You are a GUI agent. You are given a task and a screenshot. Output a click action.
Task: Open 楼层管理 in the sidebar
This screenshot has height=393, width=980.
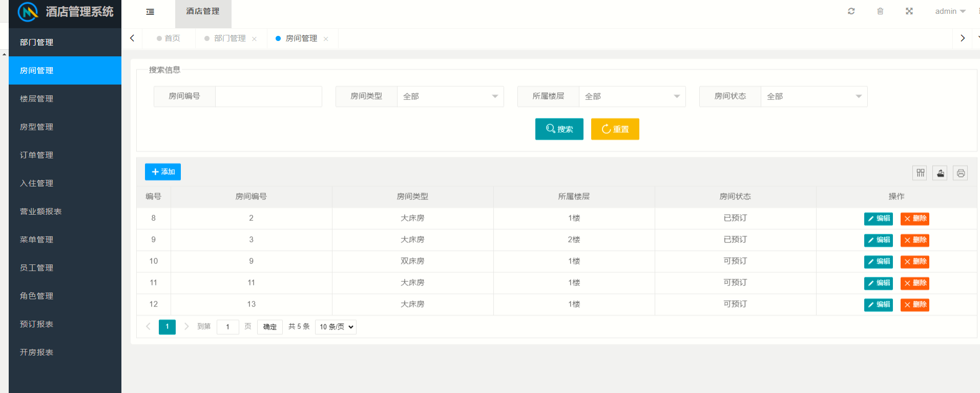(x=65, y=99)
